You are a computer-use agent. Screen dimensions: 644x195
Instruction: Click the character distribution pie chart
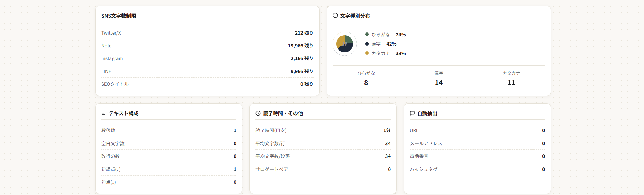tap(345, 44)
